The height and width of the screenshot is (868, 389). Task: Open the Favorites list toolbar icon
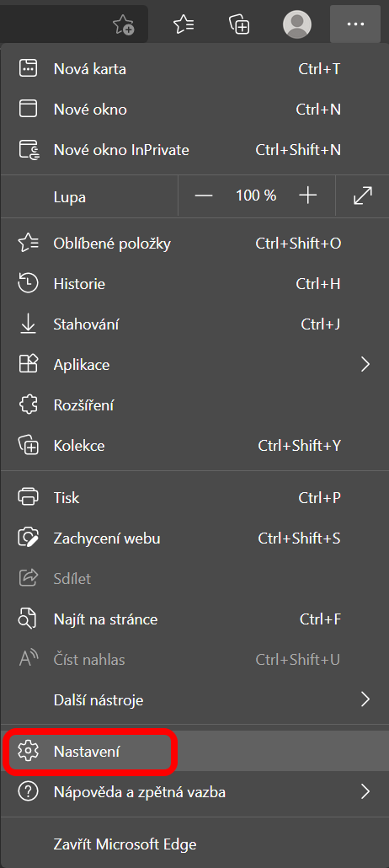[x=184, y=24]
